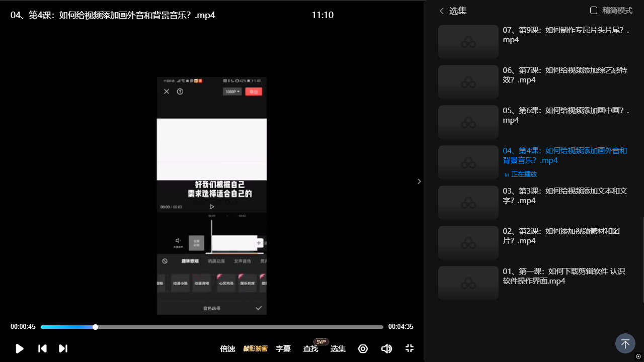The image size is (644, 362).
Task: Collapse the playlist side panel with the arrow
Action: point(419,182)
